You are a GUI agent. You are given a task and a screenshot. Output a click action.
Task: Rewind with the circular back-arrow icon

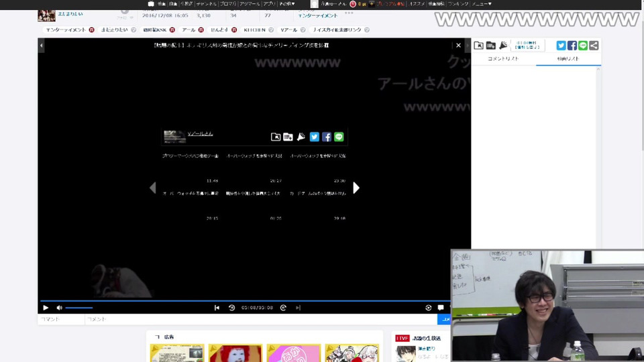click(231, 308)
